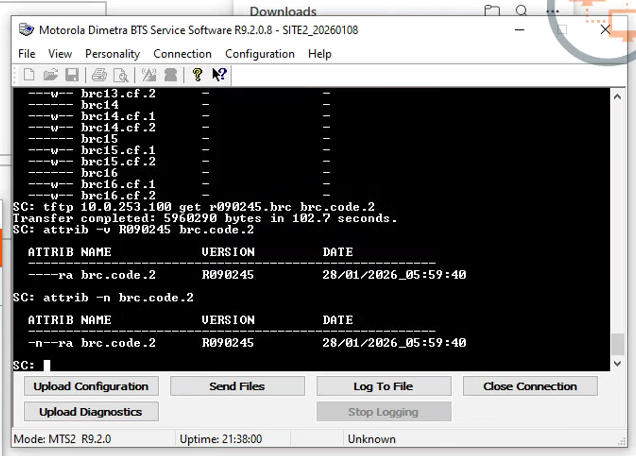Open the Personality menu
The image size is (636, 456).
pyautogui.click(x=112, y=54)
